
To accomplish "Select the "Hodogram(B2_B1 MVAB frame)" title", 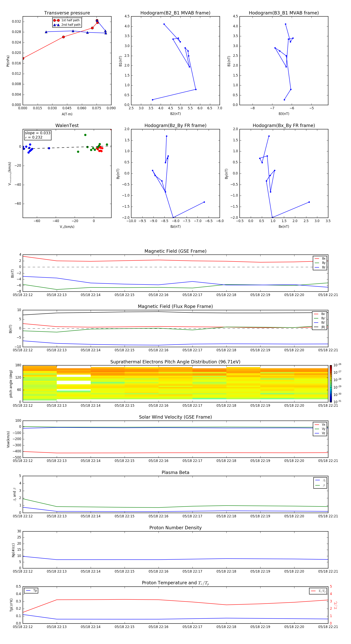I will 175,13.
